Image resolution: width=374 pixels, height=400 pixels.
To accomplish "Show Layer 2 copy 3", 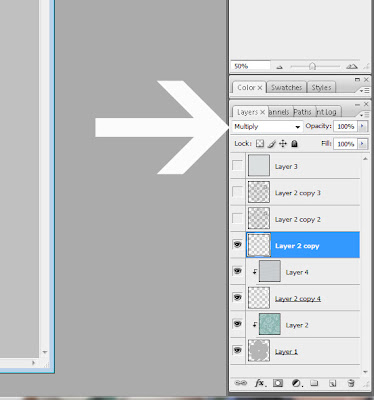I will click(x=237, y=192).
